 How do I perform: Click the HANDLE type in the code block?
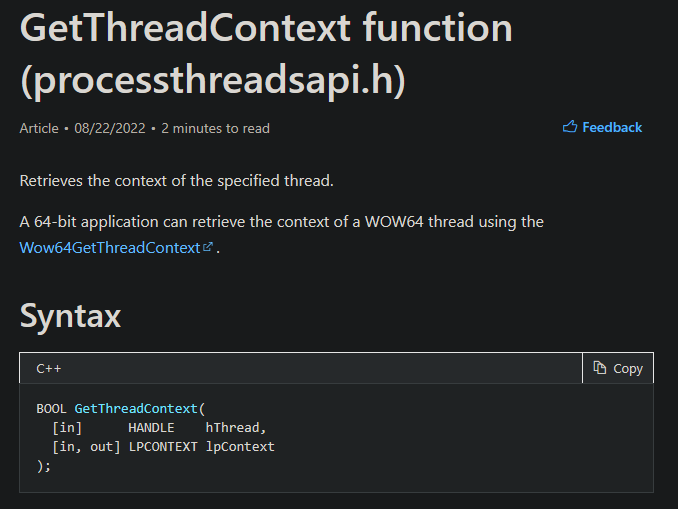(151, 428)
